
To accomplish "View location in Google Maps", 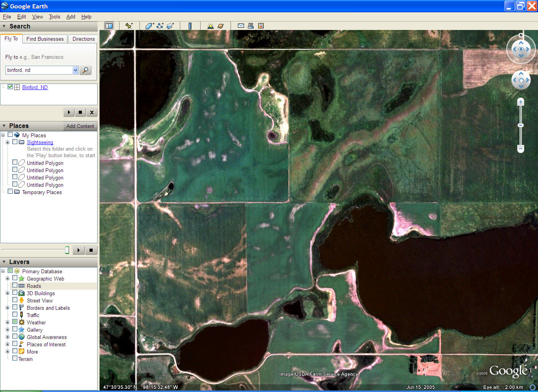I will (x=261, y=26).
